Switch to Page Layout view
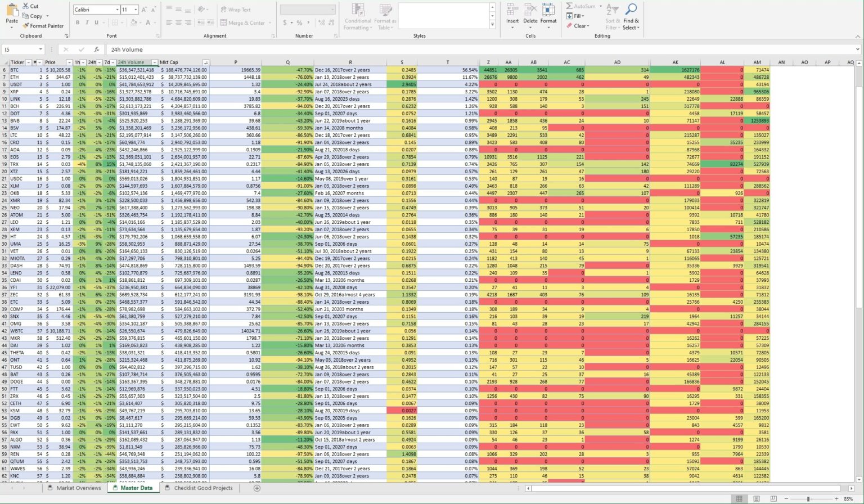 pyautogui.click(x=756, y=499)
